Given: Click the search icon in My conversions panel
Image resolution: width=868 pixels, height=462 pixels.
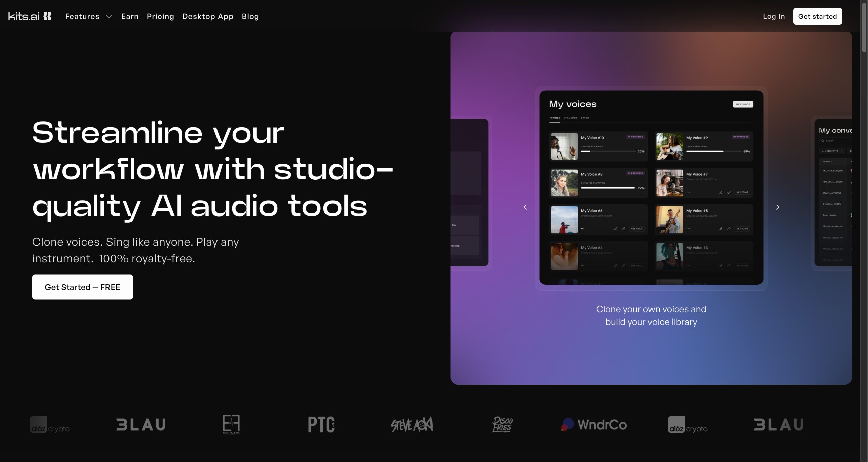Looking at the screenshot, I should pyautogui.click(x=823, y=141).
